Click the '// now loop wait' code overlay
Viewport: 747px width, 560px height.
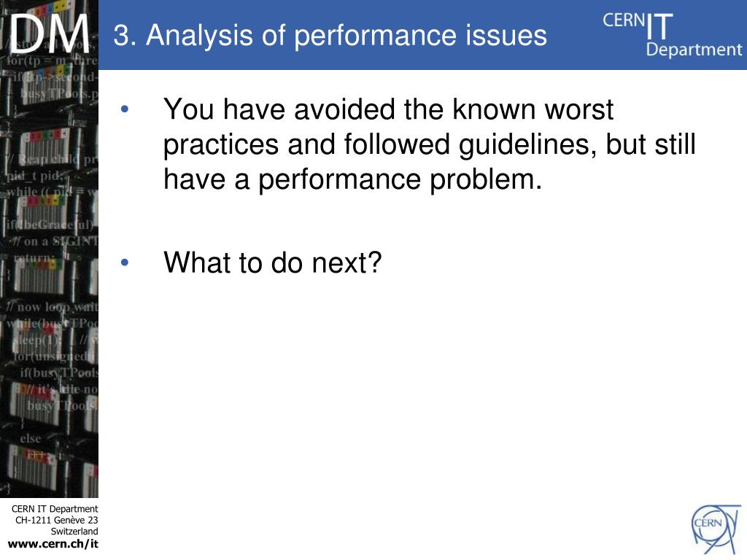pyautogui.click(x=52, y=307)
